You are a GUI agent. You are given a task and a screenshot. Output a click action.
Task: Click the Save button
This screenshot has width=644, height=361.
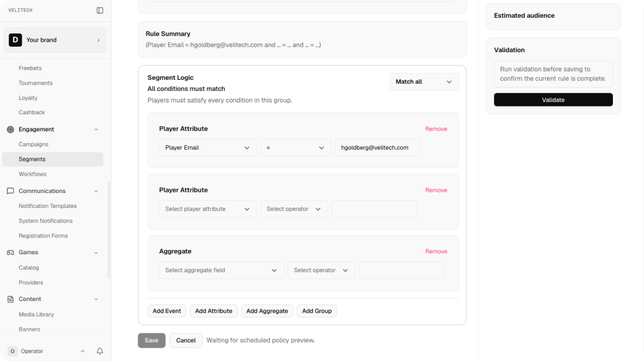coord(152,340)
